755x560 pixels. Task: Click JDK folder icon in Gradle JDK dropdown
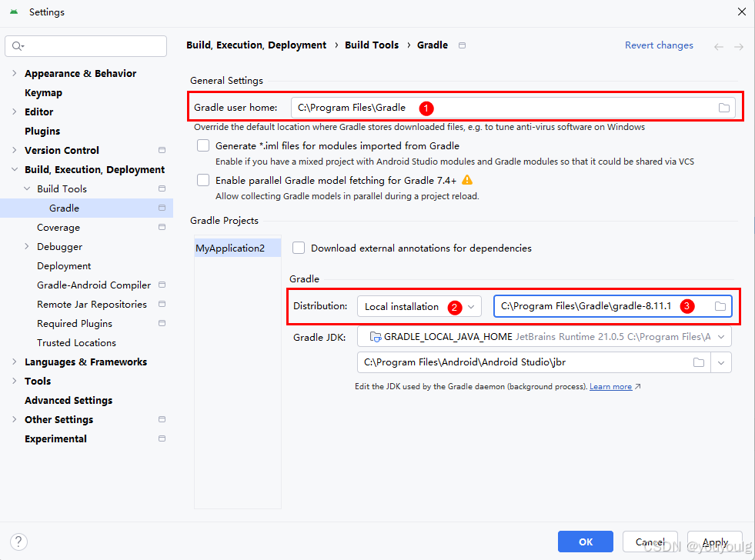click(x=375, y=337)
